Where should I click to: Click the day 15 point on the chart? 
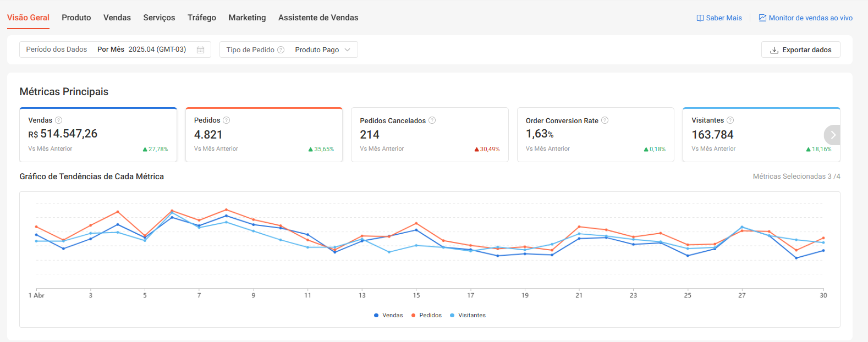tap(416, 230)
